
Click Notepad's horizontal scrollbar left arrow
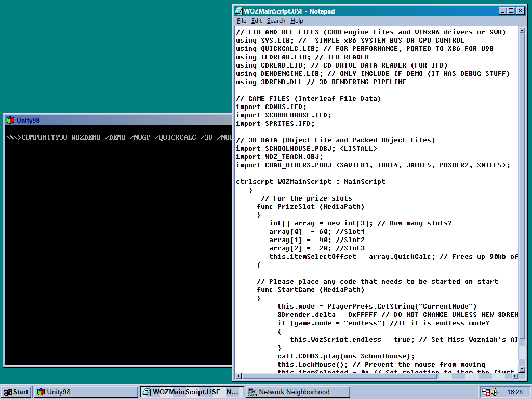pos(238,376)
